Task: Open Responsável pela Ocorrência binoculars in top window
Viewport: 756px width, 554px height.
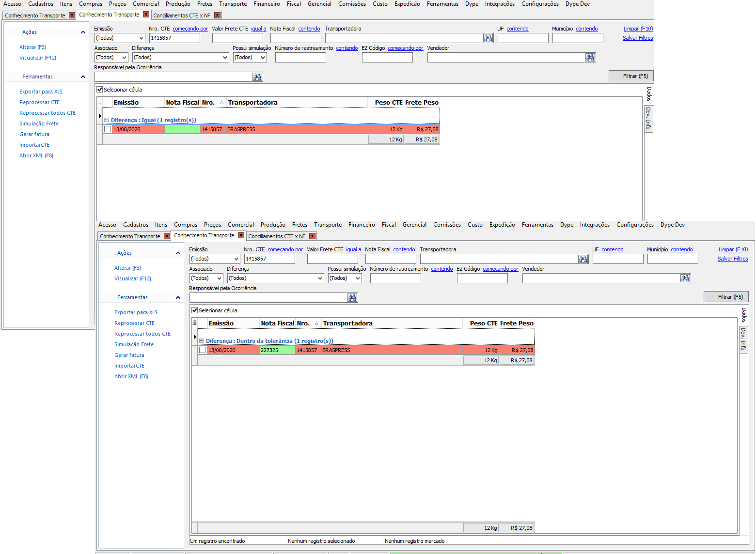Action: (257, 77)
